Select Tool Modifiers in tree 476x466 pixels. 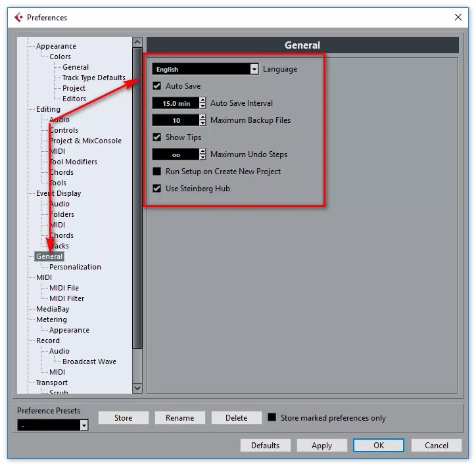pos(73,162)
